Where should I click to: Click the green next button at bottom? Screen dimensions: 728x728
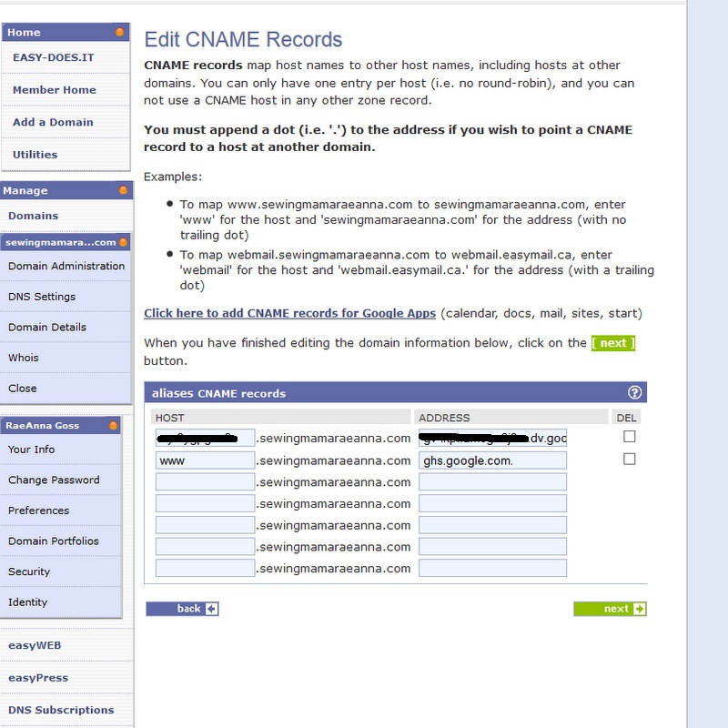pos(610,609)
